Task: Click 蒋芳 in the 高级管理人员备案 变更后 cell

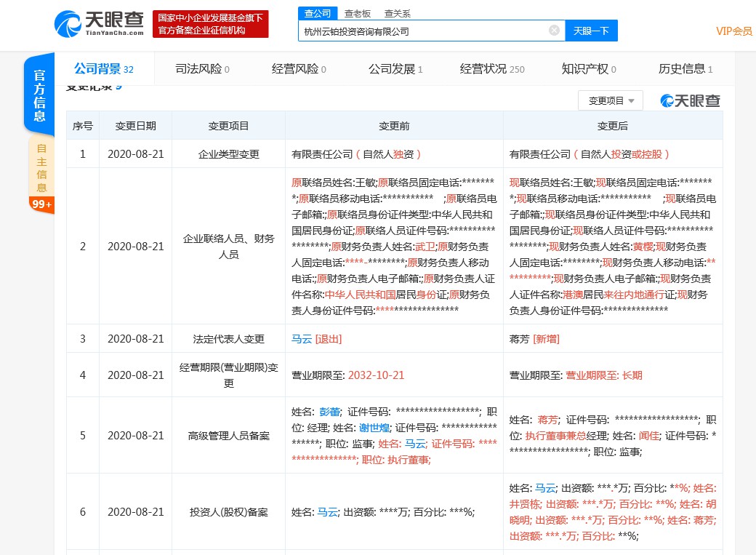Action: tap(547, 420)
